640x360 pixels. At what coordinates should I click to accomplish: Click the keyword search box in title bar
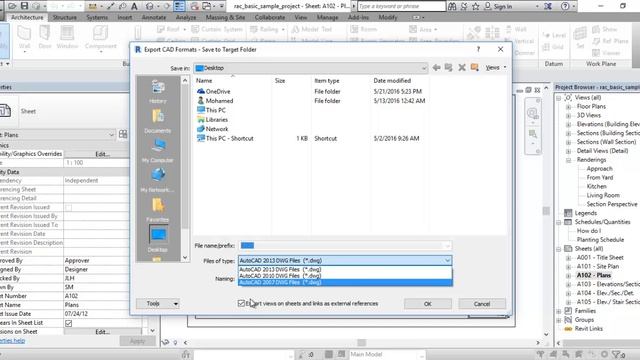point(402,6)
